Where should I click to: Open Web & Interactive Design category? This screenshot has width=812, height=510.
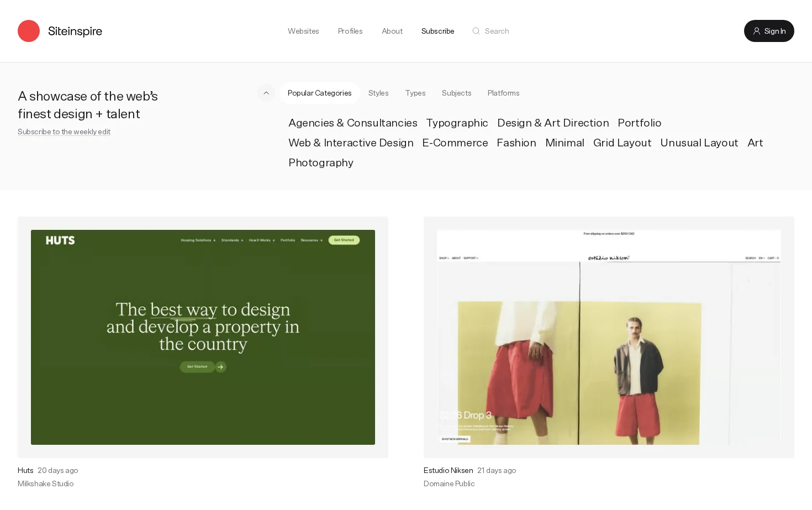pos(351,143)
